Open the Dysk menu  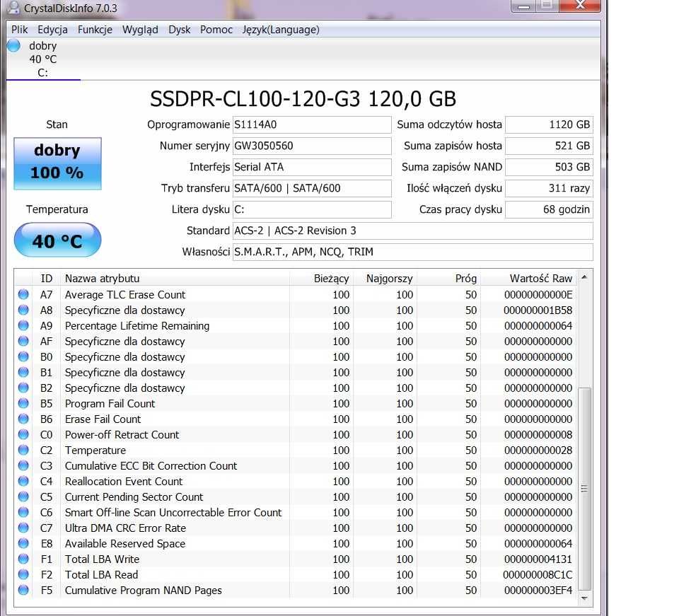tap(179, 30)
